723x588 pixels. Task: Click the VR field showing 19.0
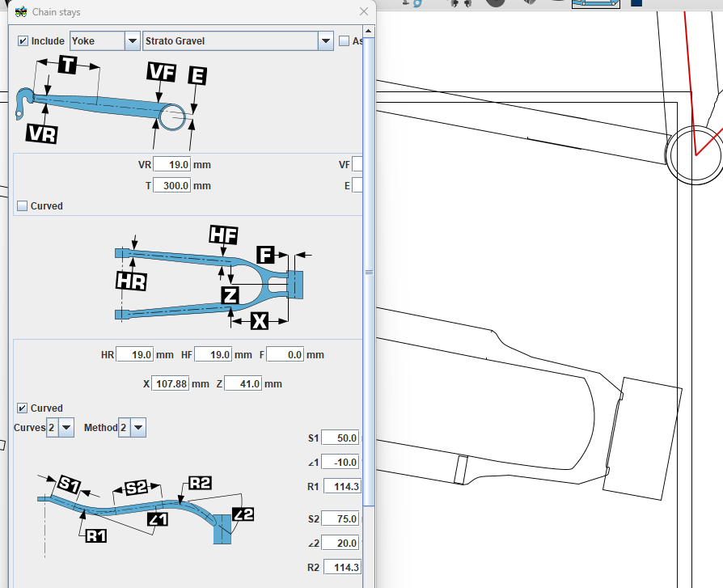click(x=172, y=164)
